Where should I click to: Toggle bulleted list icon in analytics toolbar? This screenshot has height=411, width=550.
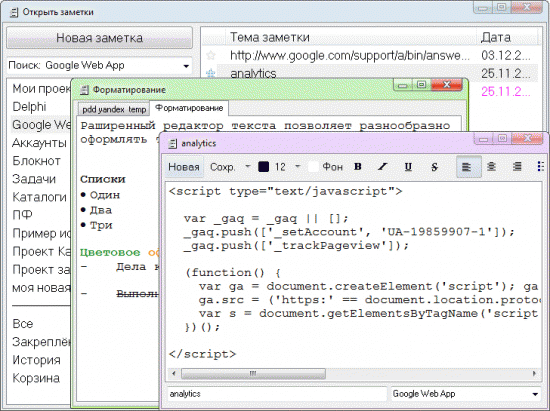[541, 167]
